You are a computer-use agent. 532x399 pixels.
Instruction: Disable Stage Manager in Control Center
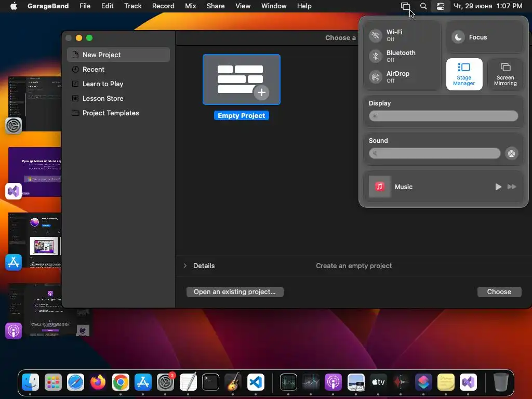(x=464, y=74)
